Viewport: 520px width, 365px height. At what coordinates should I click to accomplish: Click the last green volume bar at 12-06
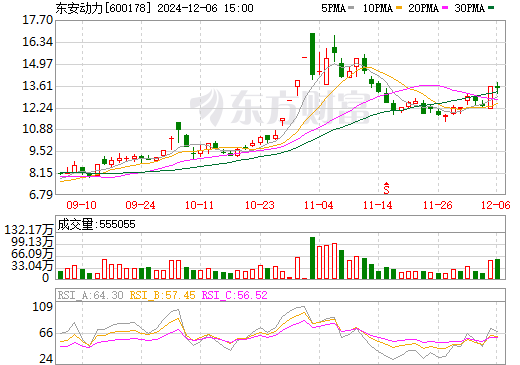pos(497,269)
